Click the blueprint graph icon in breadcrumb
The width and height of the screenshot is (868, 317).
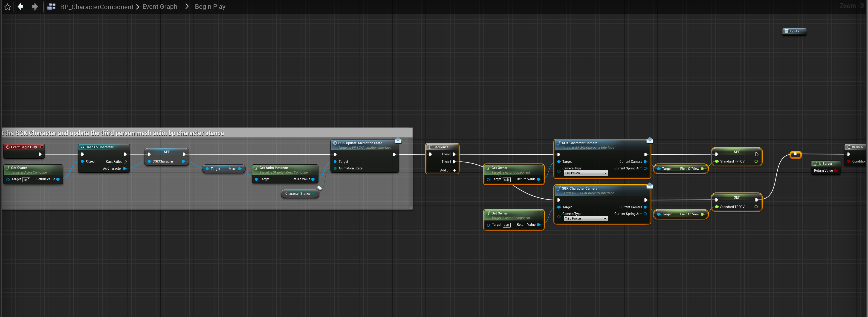tap(51, 7)
